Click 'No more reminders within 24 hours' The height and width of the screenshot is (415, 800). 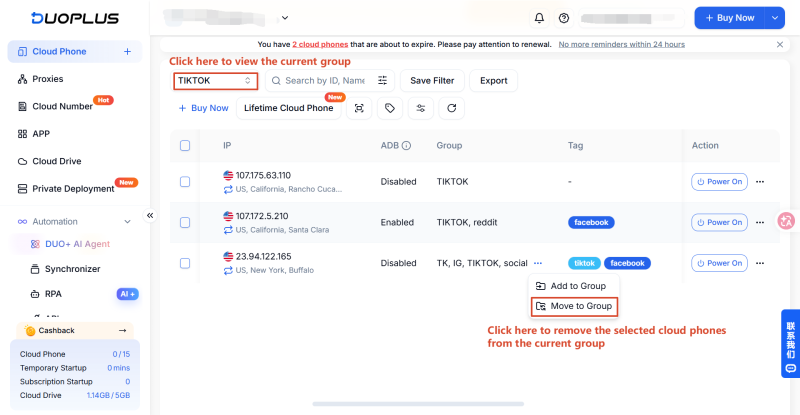pyautogui.click(x=621, y=44)
